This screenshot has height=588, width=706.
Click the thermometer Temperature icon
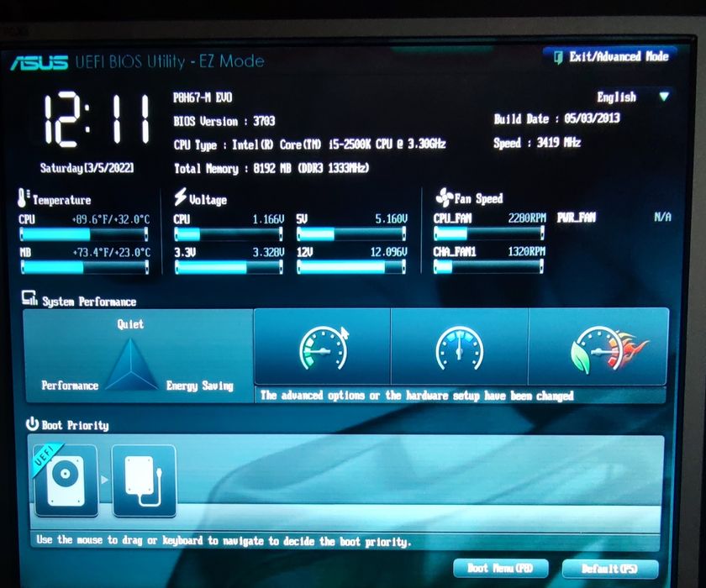tap(23, 198)
